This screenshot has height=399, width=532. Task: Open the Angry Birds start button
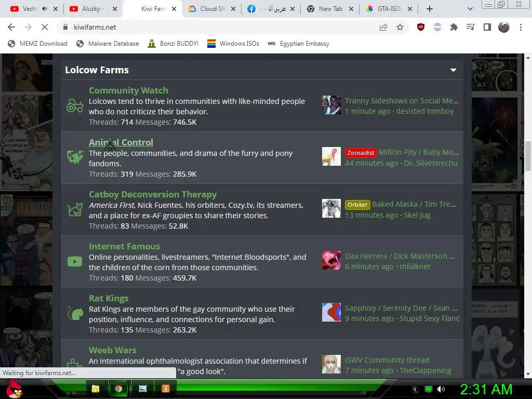coord(14,389)
